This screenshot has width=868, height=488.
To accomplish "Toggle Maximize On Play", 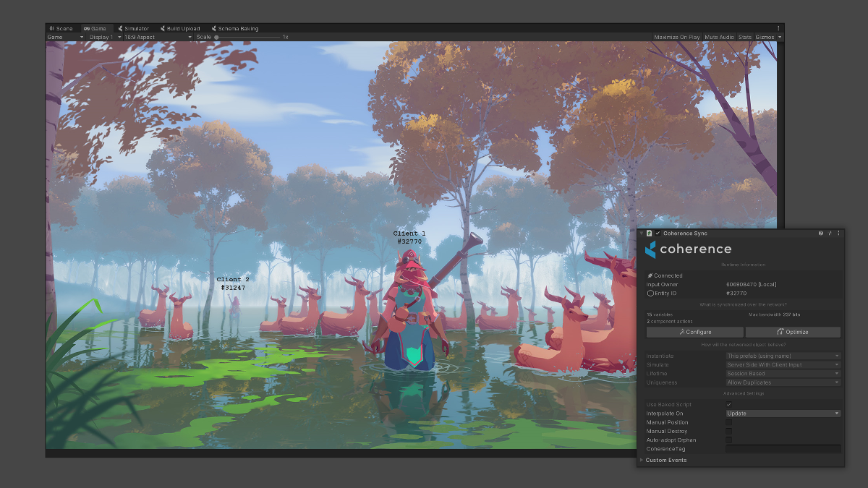I will pyautogui.click(x=677, y=37).
